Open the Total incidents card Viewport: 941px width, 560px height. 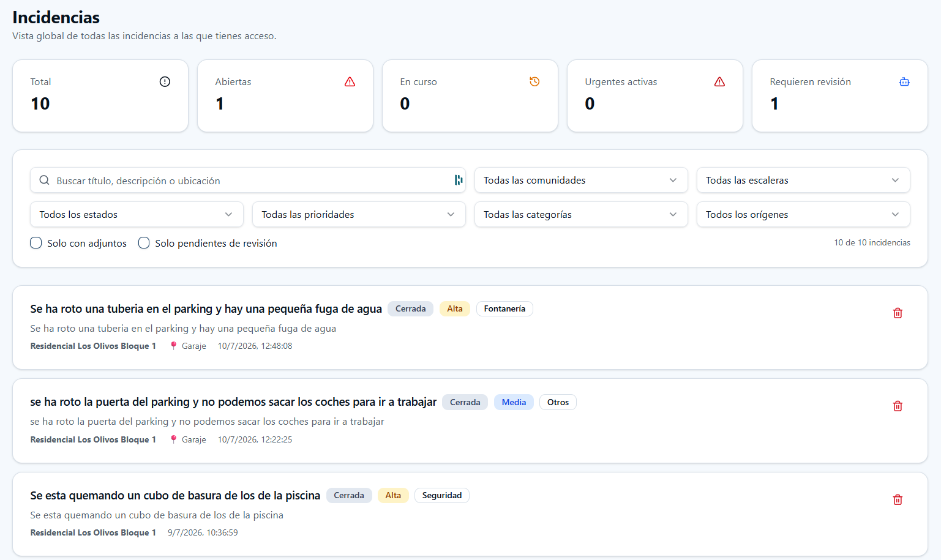pos(100,95)
